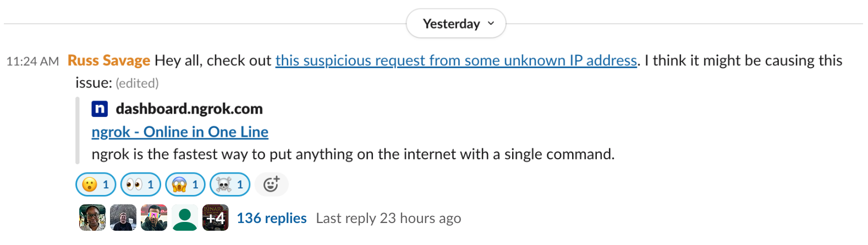
Task: Click the +4 more repliers avatar
Action: tap(216, 218)
